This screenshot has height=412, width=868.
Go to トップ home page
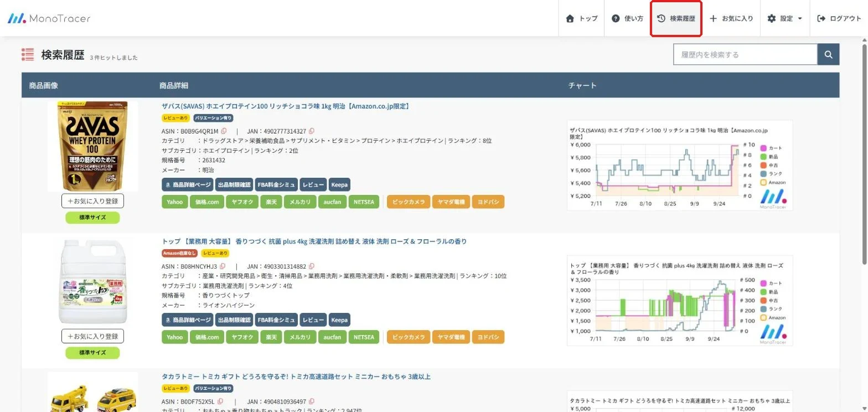point(581,18)
